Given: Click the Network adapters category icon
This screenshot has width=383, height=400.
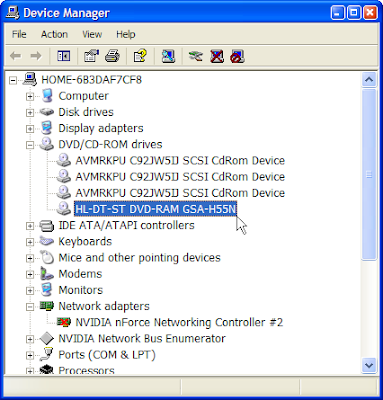Looking at the screenshot, I should (x=47, y=306).
